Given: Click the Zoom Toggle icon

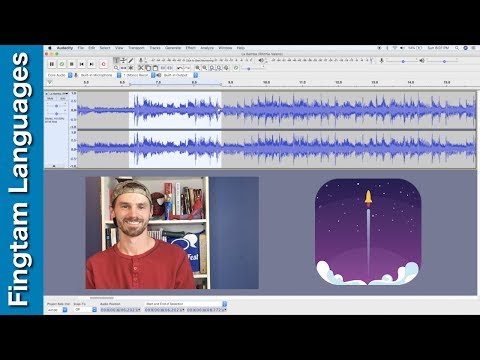Looking at the screenshot, I should [226, 68].
